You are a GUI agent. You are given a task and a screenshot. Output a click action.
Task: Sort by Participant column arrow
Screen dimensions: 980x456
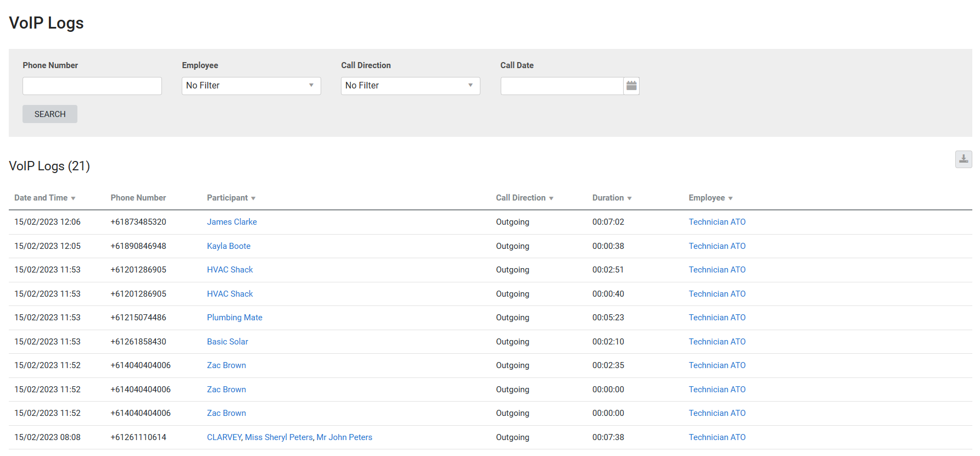(253, 198)
